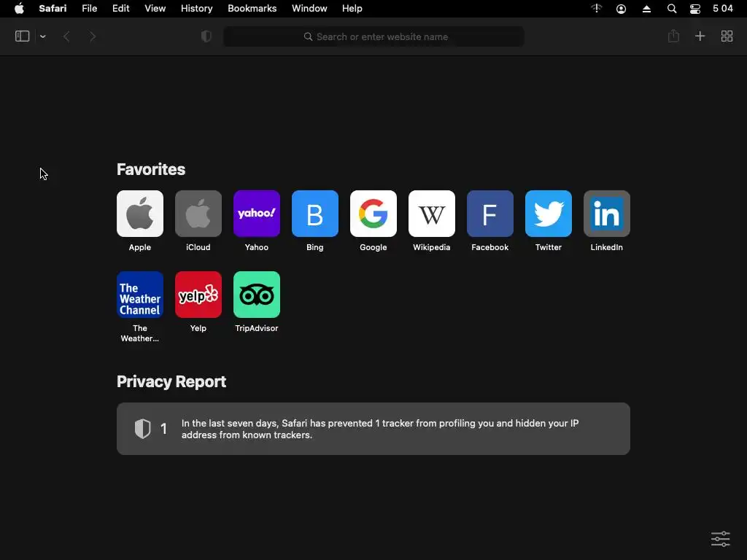
Task: Open the Bookmarks menu
Action: [x=252, y=9]
